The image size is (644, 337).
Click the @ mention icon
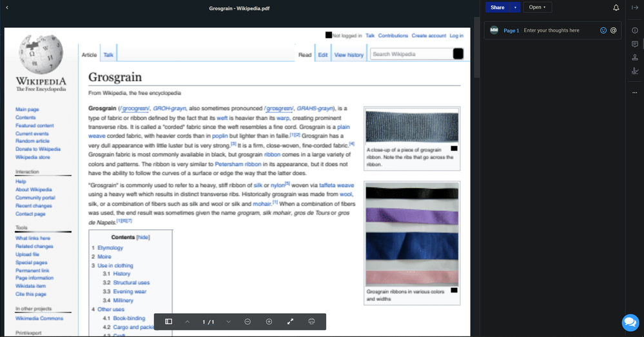[614, 30]
